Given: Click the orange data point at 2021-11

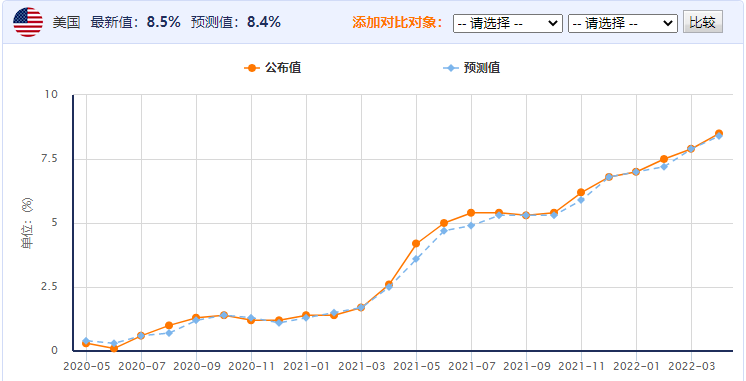Looking at the screenshot, I should [x=581, y=192].
